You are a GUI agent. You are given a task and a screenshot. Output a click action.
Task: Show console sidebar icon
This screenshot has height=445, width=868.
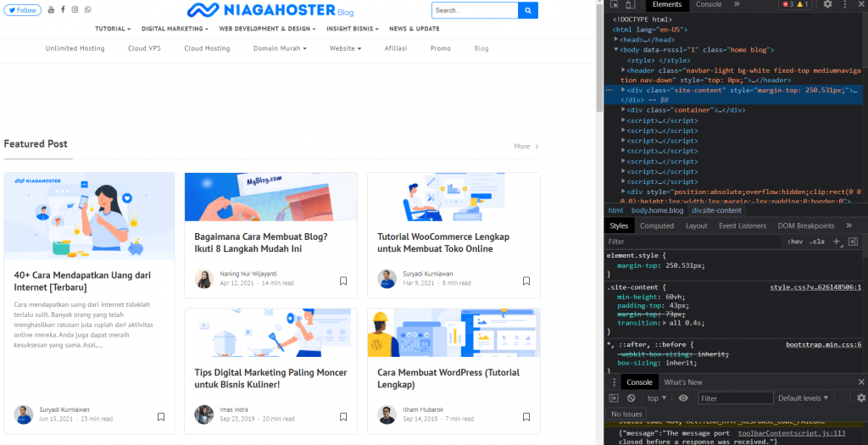[614, 398]
